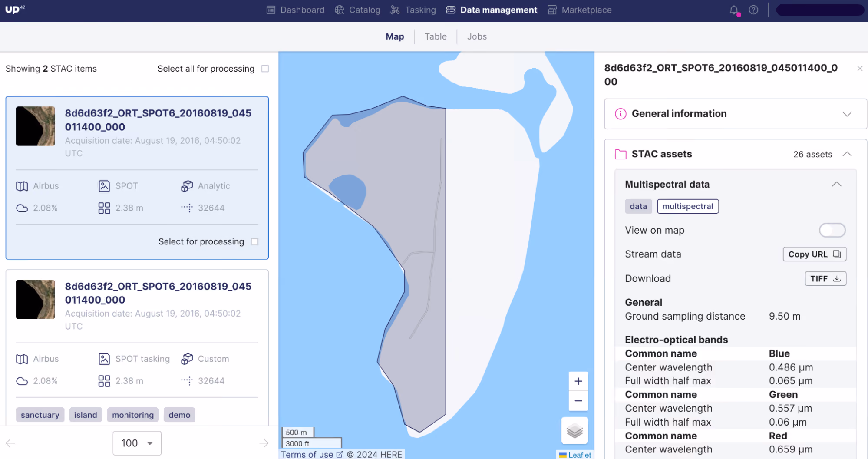Select the first item title 8d6d63f2_ORT_SPOT6

[158, 120]
